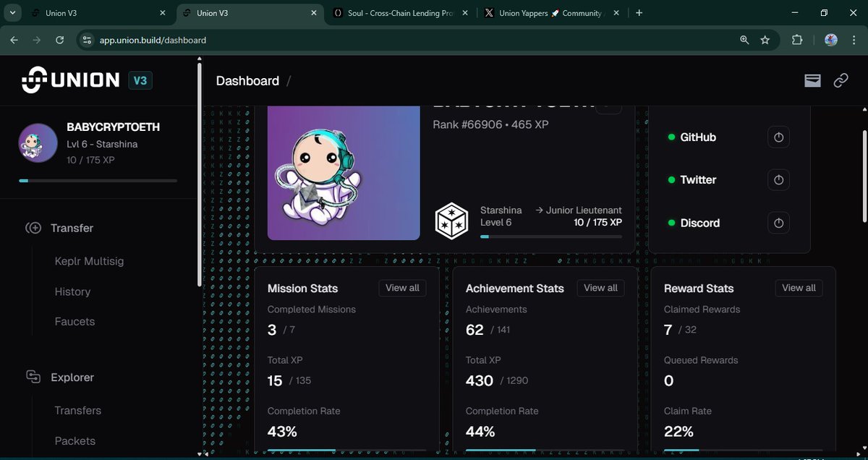Open the wallet icon in the header

point(812,80)
